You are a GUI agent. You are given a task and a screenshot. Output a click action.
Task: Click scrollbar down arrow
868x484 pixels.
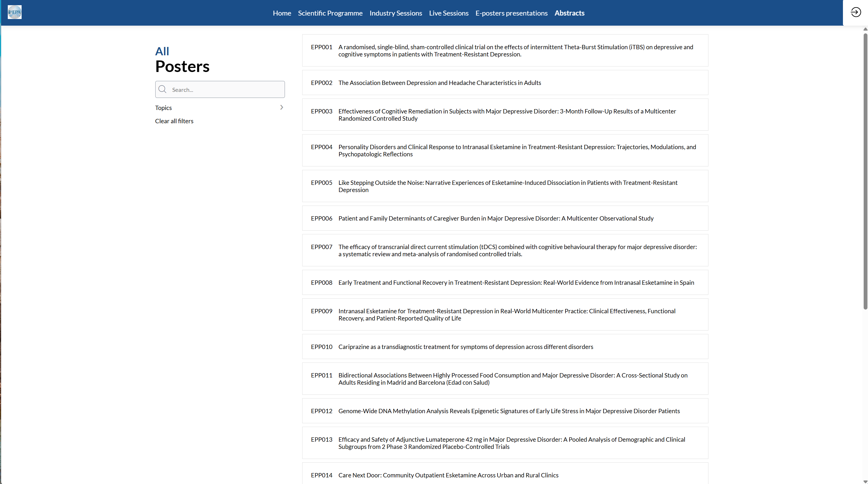(865, 481)
